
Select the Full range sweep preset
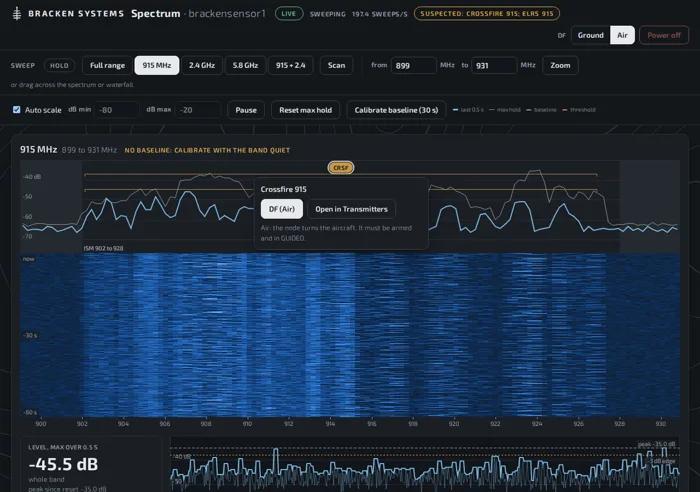coord(107,65)
